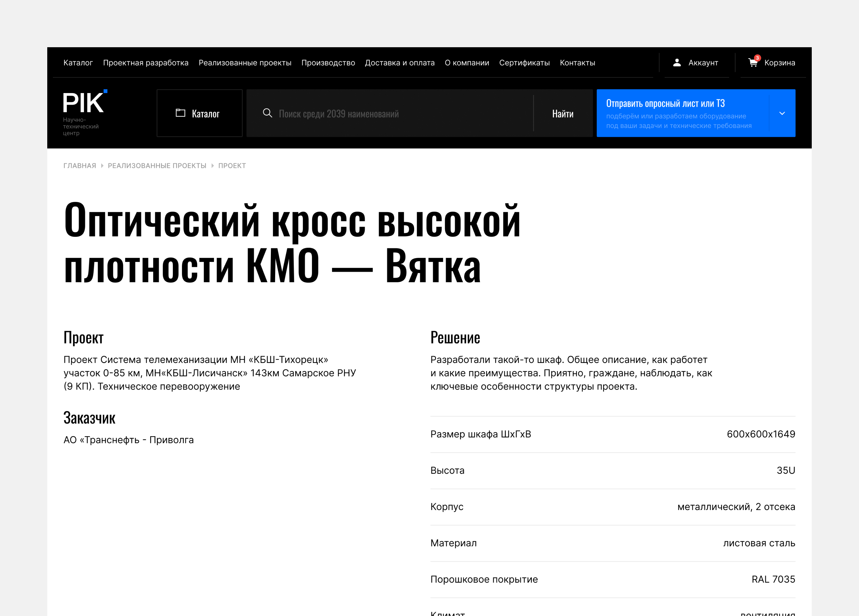
Task: Click the shopping cart icon
Action: [x=752, y=63]
